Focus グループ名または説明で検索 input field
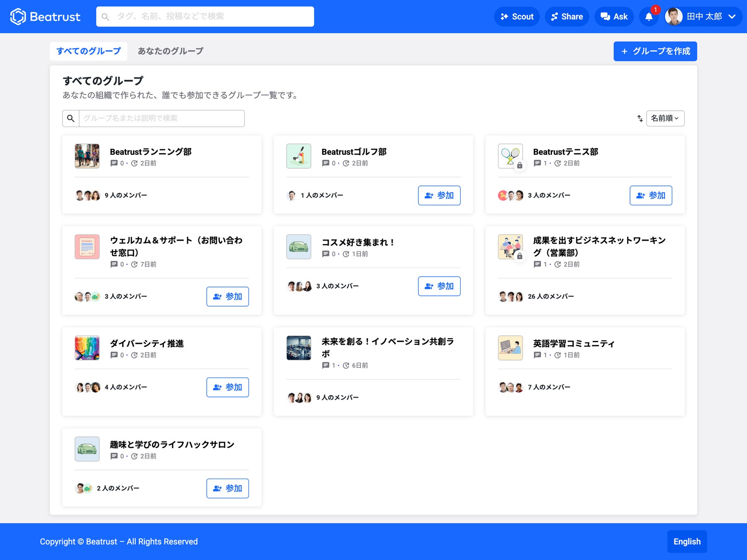This screenshot has width=747, height=560. pyautogui.click(x=162, y=119)
